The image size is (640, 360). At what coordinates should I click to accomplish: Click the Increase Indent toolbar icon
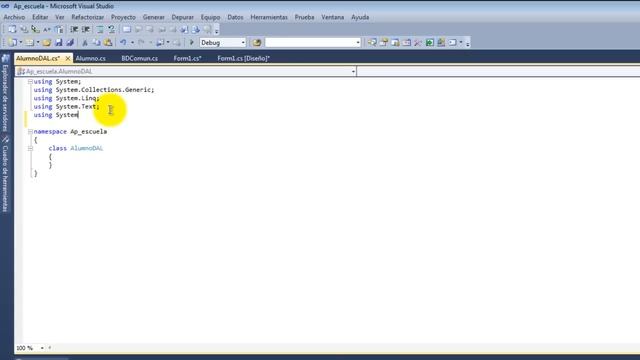click(x=86, y=29)
